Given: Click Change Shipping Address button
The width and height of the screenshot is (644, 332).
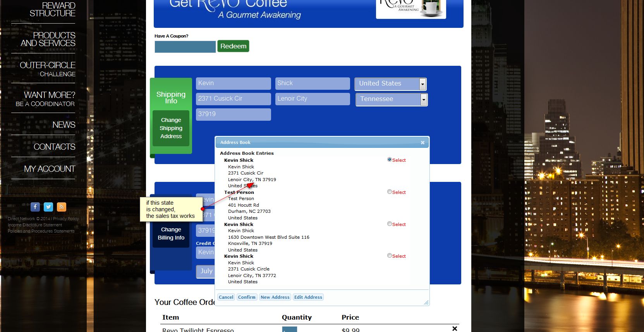Looking at the screenshot, I should tap(171, 128).
